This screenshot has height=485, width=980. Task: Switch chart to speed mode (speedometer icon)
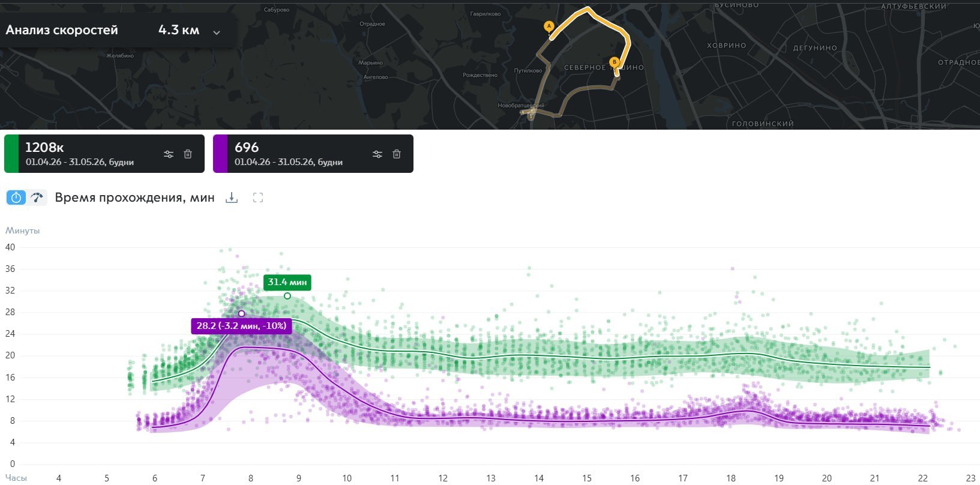tap(37, 197)
